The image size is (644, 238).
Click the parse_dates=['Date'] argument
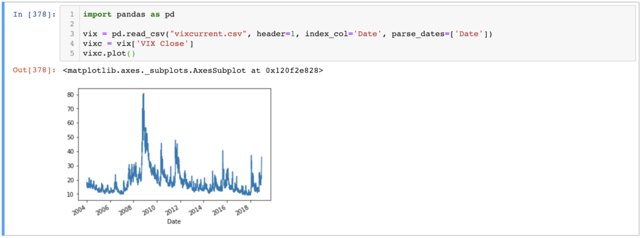[x=440, y=34]
